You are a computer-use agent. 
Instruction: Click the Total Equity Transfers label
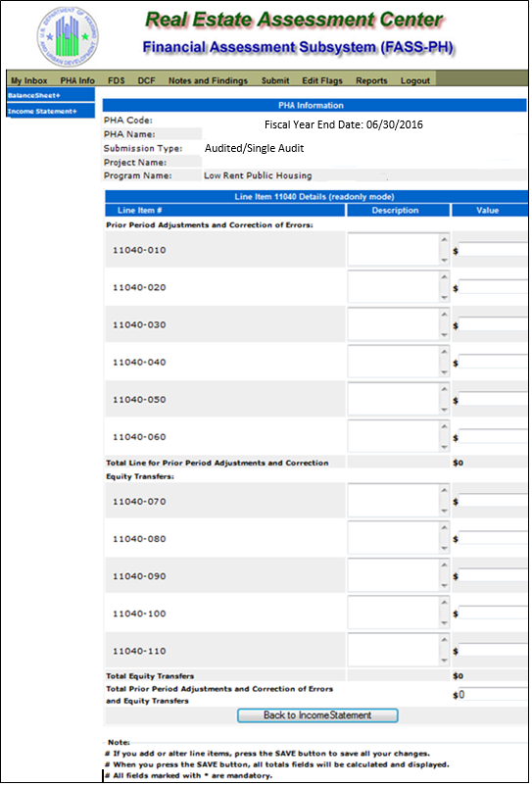pyautogui.click(x=150, y=675)
